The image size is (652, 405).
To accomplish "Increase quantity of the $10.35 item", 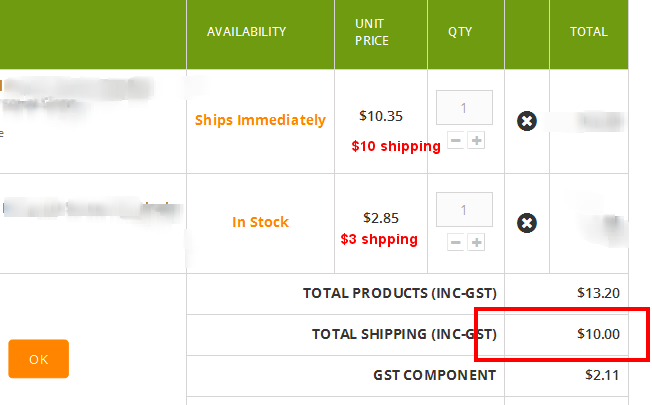I will click(x=476, y=141).
